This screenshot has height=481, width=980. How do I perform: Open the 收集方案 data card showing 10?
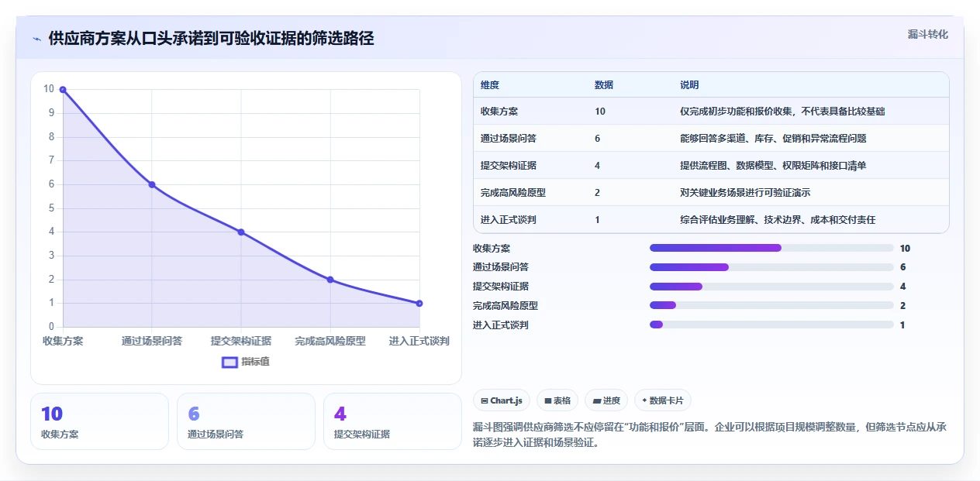pyautogui.click(x=99, y=421)
